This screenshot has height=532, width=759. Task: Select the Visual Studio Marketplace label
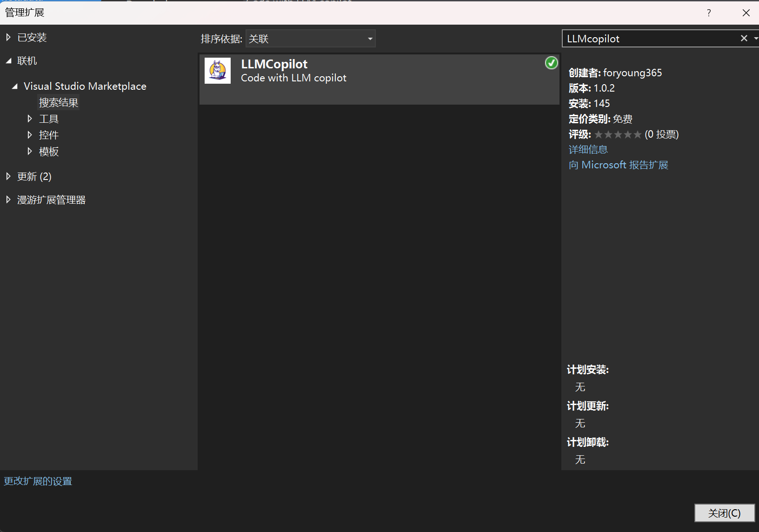(85, 86)
